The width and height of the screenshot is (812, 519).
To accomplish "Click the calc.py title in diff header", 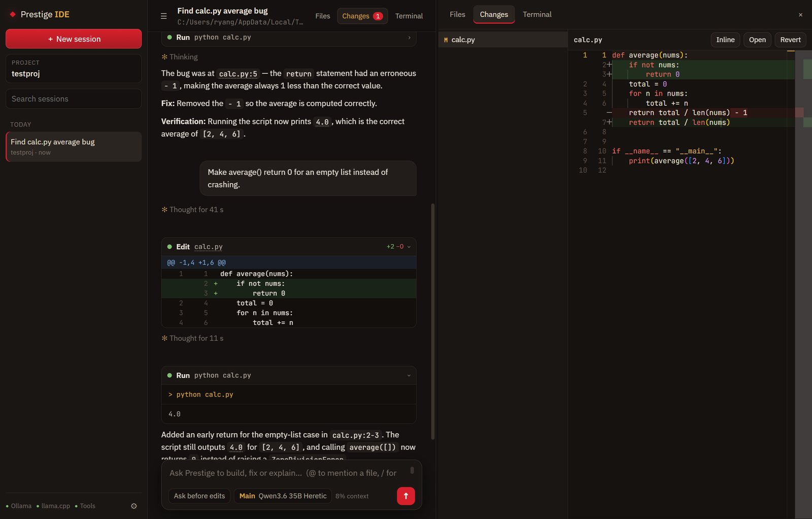I will (588, 40).
